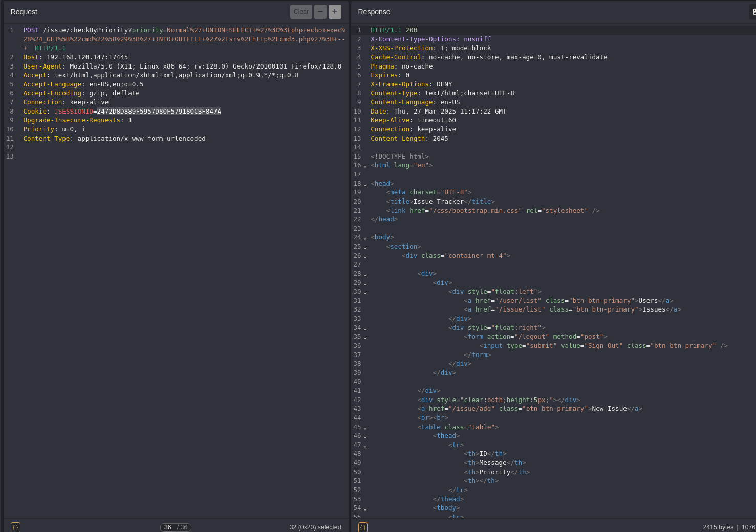Click the Issue Tracker title tag line

[441, 202]
